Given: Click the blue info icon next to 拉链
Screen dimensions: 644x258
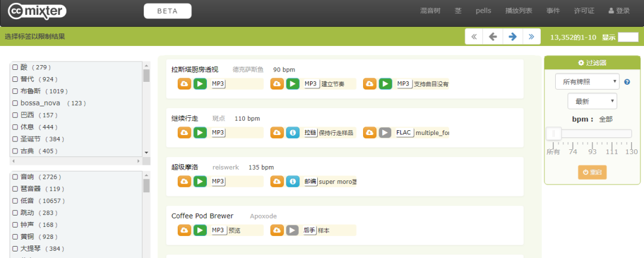Looking at the screenshot, I should (293, 133).
